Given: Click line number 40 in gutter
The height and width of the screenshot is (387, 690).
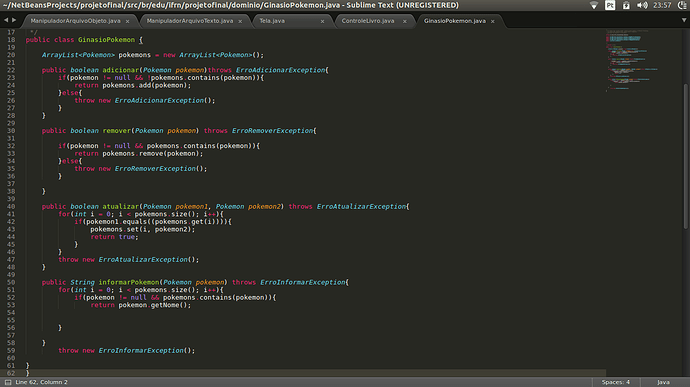Looking at the screenshot, I should pyautogui.click(x=11, y=206).
